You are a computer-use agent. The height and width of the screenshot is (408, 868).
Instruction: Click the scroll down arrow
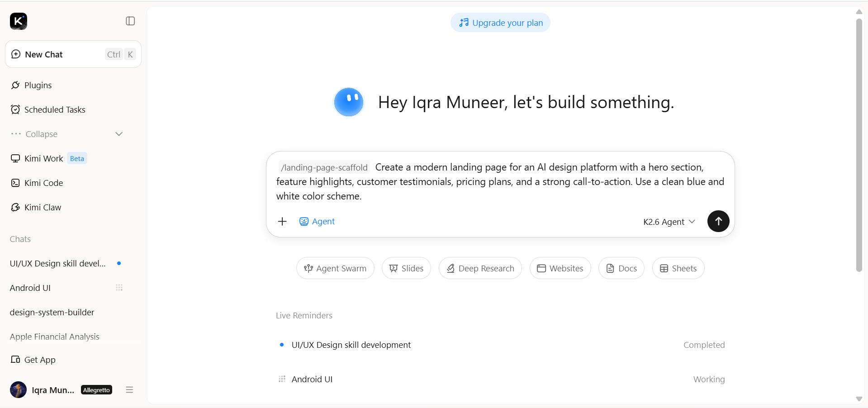859,399
